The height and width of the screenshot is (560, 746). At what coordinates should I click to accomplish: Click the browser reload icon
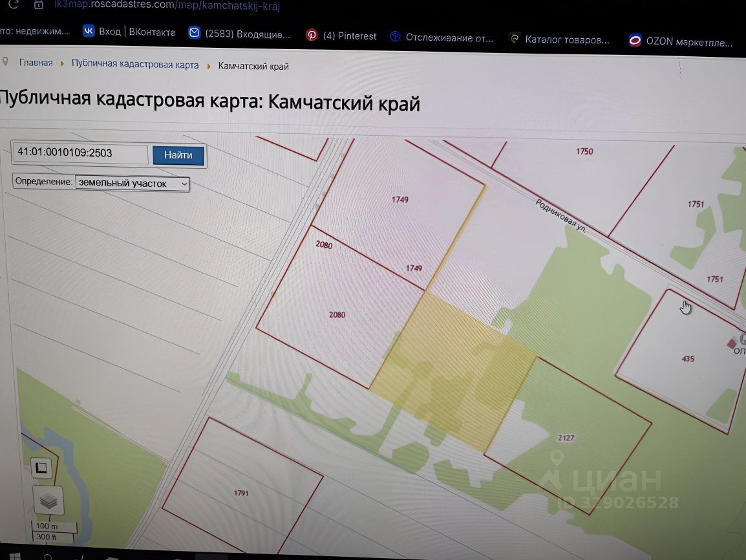[14, 5]
